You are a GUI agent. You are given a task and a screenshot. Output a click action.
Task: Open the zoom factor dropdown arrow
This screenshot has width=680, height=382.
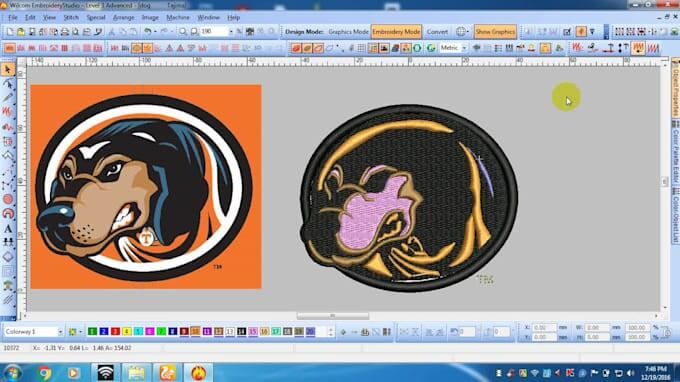tap(231, 32)
